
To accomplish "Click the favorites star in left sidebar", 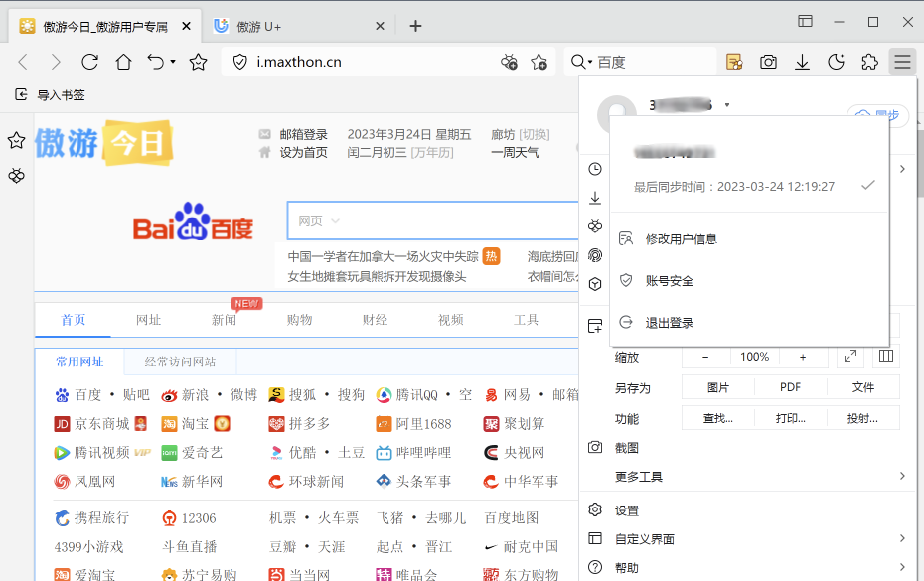I will pos(16,141).
